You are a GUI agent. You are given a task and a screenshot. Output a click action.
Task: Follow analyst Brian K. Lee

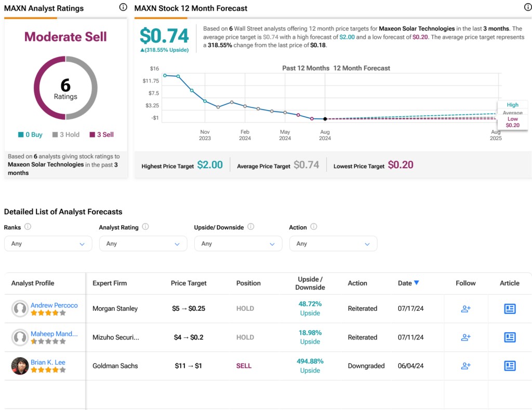pyautogui.click(x=465, y=366)
